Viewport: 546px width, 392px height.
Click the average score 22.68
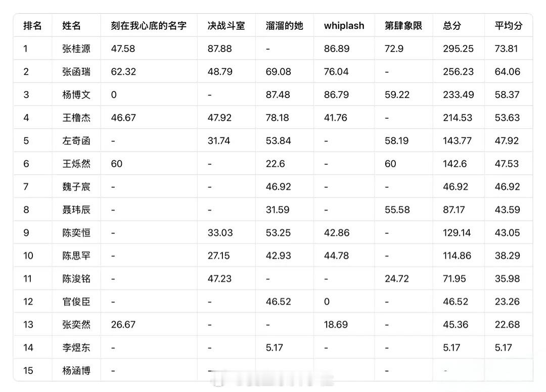tap(508, 324)
